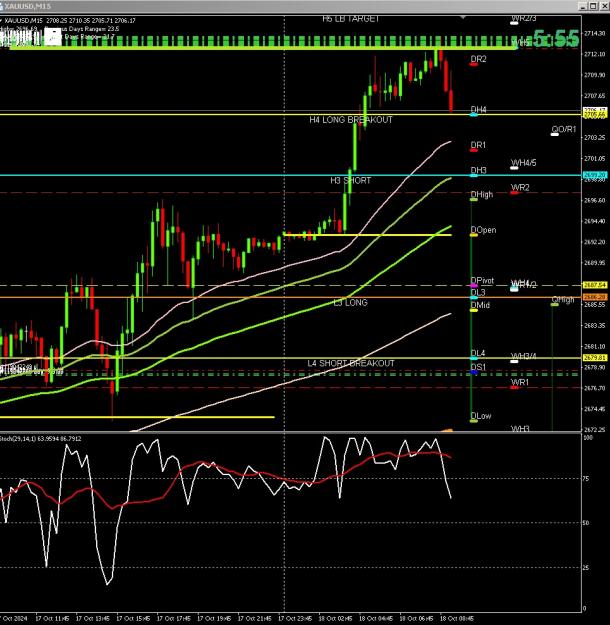The image size is (610, 625).
Task: Click the DH3 level label
Action: click(478, 170)
